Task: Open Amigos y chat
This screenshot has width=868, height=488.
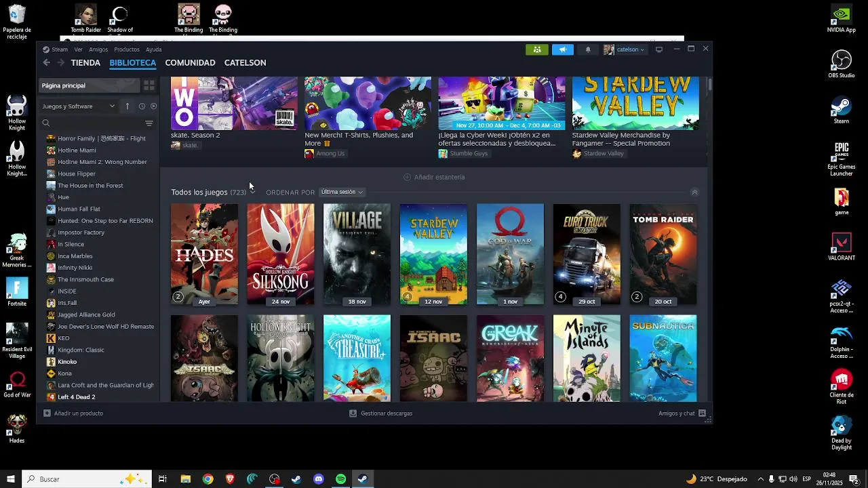Action: pos(682,413)
